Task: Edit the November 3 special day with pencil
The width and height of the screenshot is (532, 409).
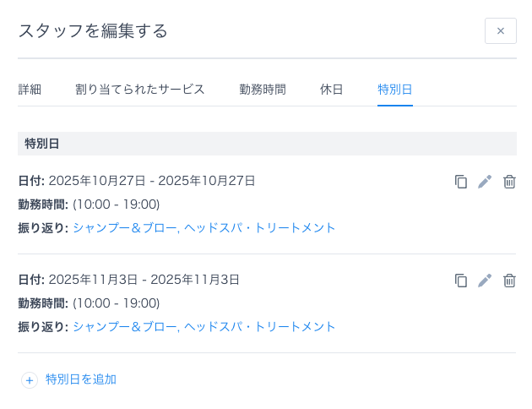Action: [485, 281]
